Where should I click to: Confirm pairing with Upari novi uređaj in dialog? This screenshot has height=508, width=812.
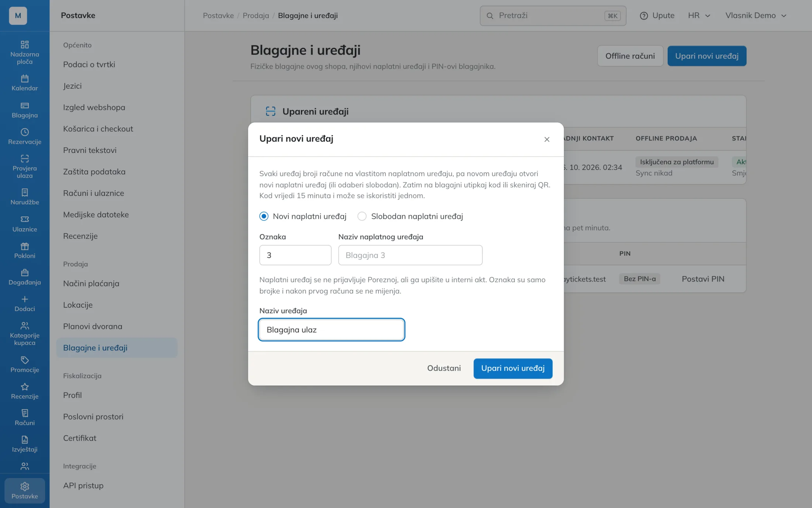[x=513, y=368]
